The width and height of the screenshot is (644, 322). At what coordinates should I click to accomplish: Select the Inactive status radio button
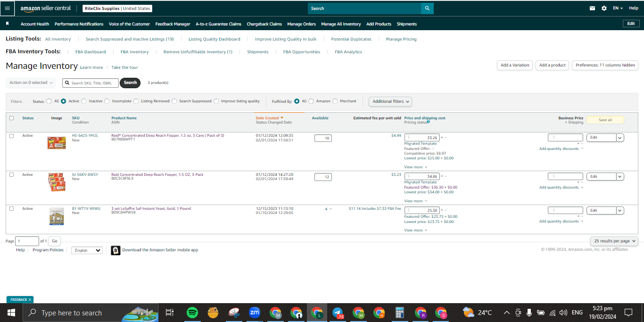pos(84,101)
